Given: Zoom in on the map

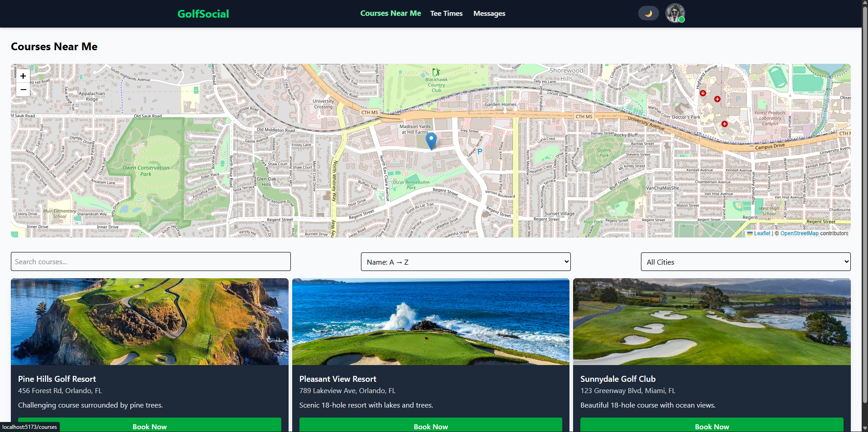Looking at the screenshot, I should pyautogui.click(x=23, y=76).
